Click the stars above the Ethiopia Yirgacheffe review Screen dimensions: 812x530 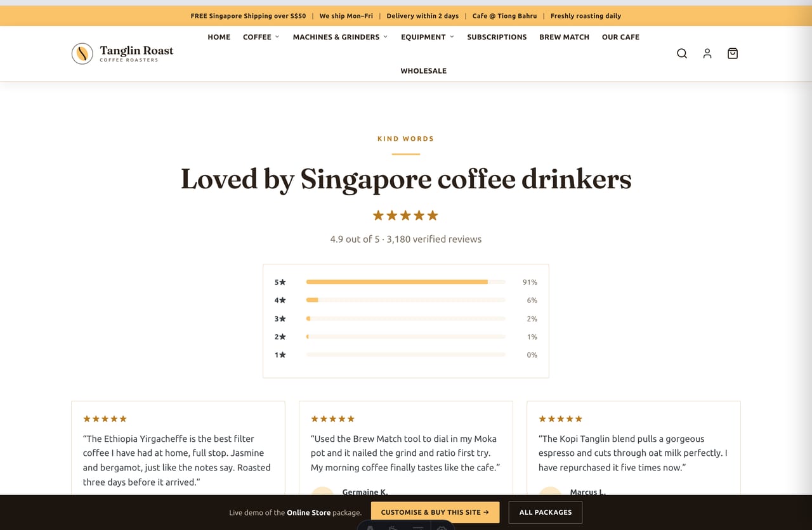(x=105, y=419)
